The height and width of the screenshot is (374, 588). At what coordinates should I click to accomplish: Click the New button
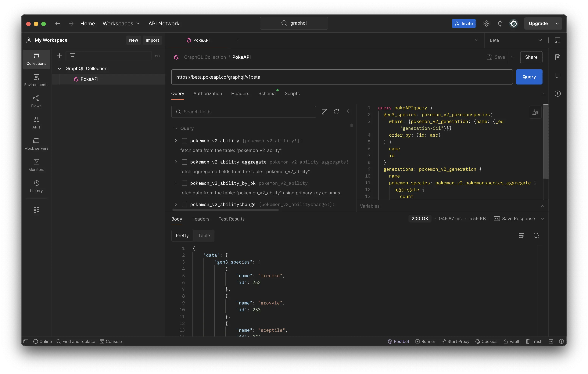pos(133,40)
